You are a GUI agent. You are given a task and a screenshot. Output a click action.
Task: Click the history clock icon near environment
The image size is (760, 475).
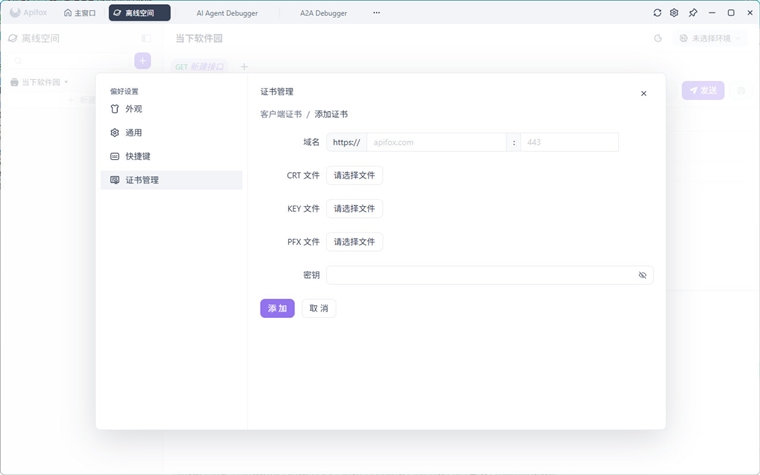click(658, 38)
